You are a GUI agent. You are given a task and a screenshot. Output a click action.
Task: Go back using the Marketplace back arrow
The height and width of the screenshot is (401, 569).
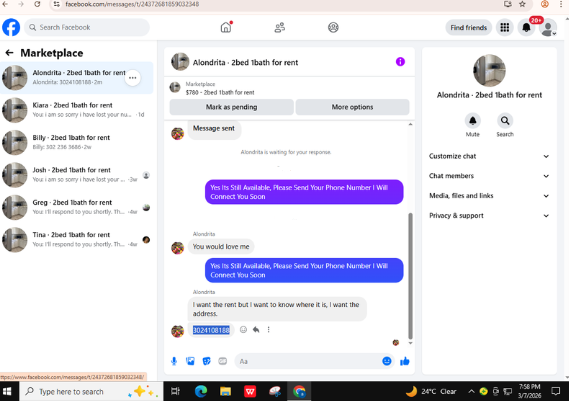point(9,53)
